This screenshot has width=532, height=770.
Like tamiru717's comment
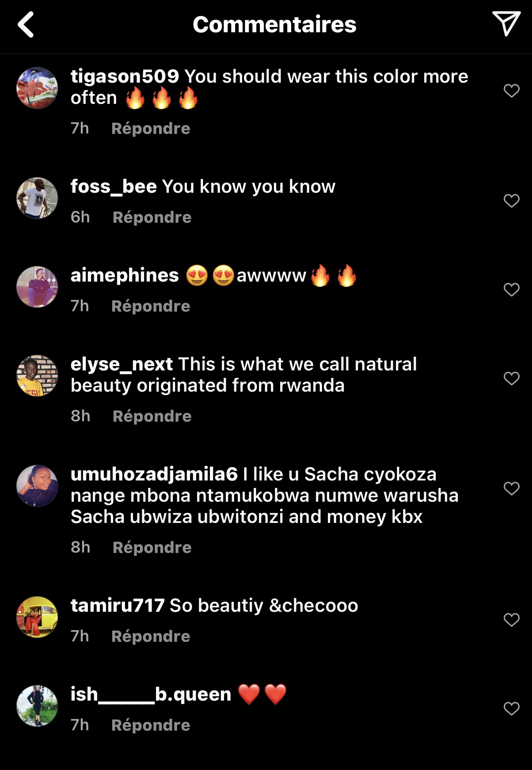(511, 620)
